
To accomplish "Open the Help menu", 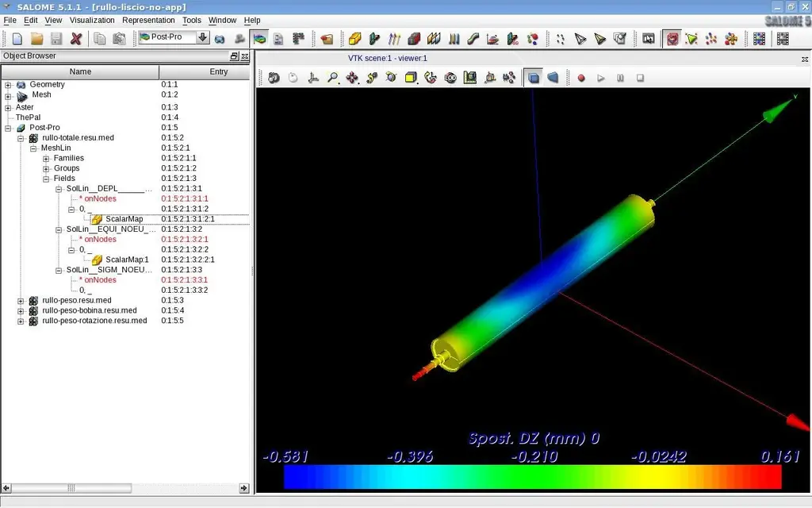I will click(252, 20).
